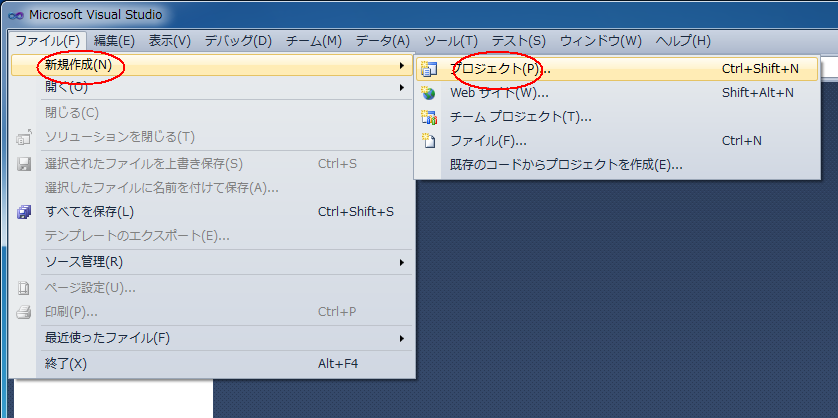The image size is (838, 418).
Task: Open the ツール(T) menu
Action: coord(451,41)
